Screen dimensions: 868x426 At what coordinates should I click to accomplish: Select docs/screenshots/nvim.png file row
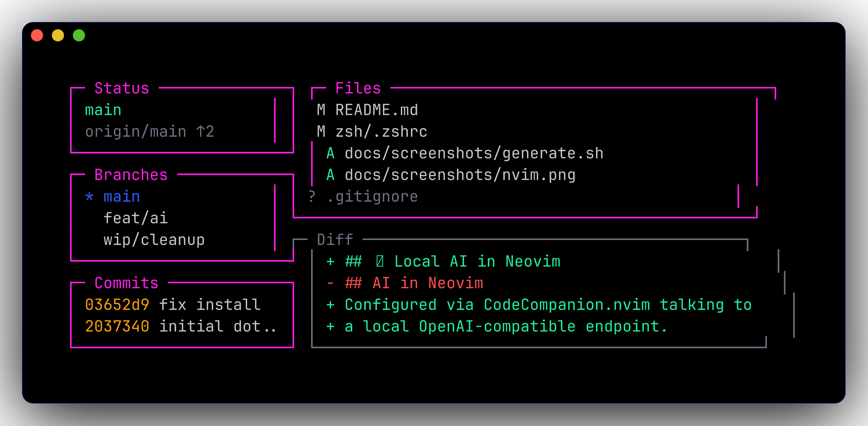click(x=451, y=175)
